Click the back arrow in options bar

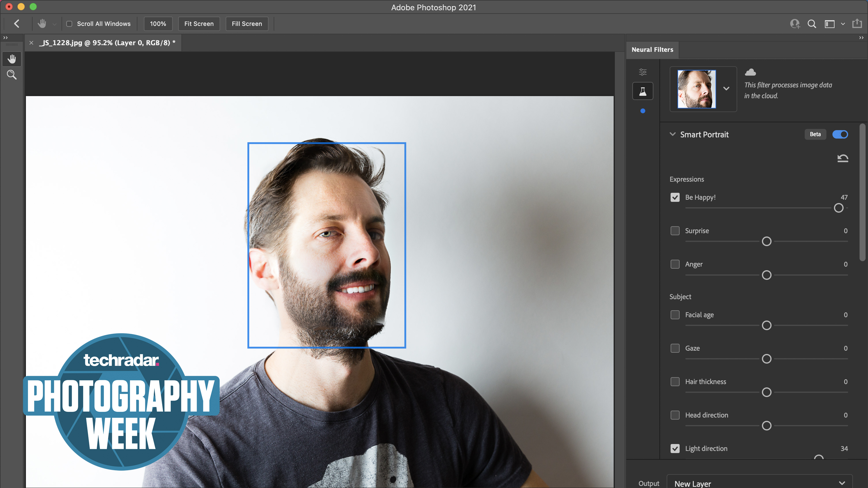[x=17, y=23]
